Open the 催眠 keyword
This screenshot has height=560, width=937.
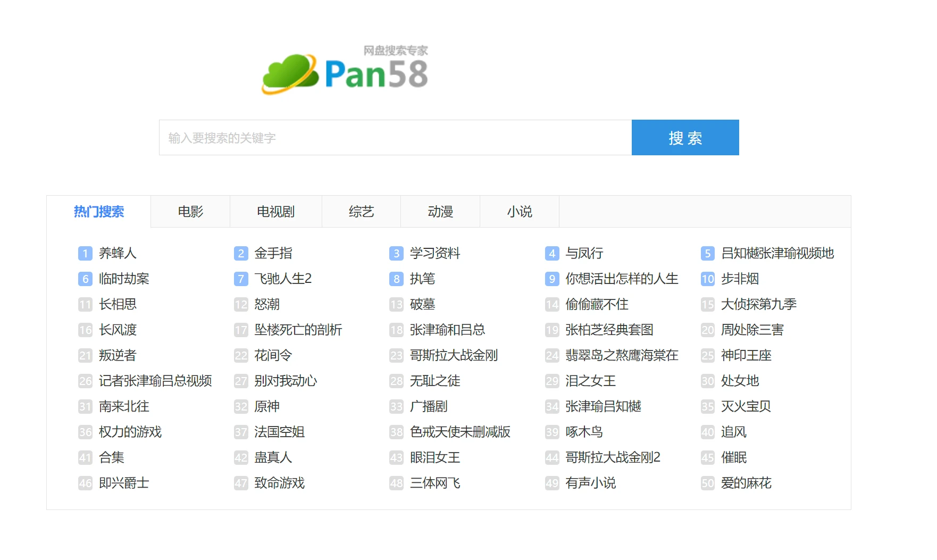(734, 457)
